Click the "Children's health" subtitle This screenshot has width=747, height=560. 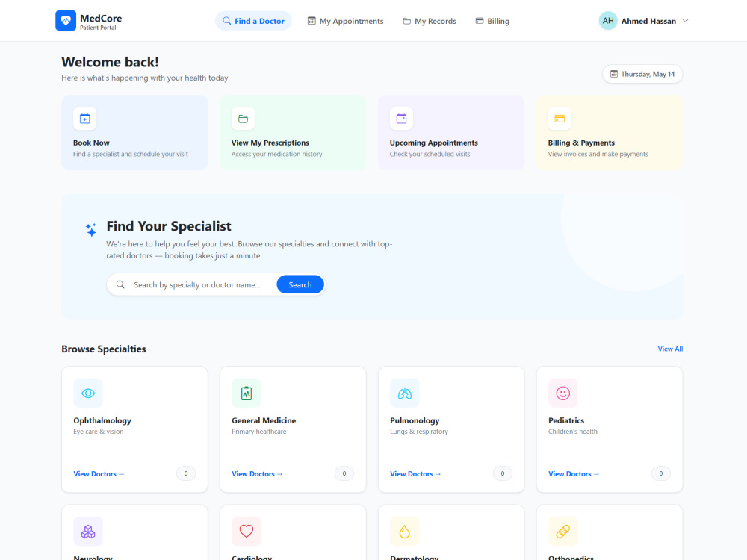tap(572, 432)
